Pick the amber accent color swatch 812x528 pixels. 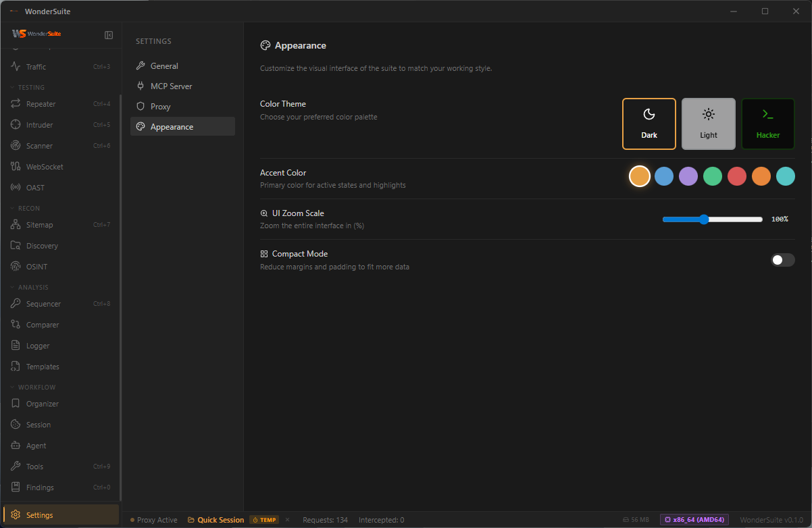click(x=640, y=176)
